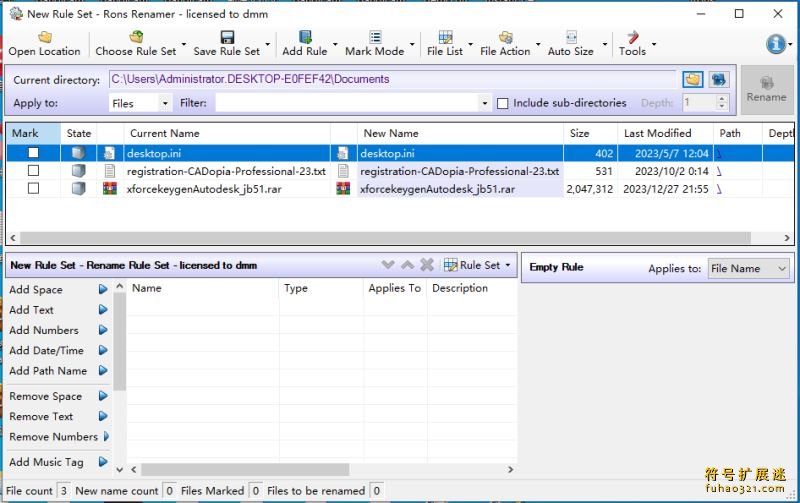This screenshot has height=503, width=800.
Task: Open the Rule Set dropdown menu
Action: pos(479,265)
